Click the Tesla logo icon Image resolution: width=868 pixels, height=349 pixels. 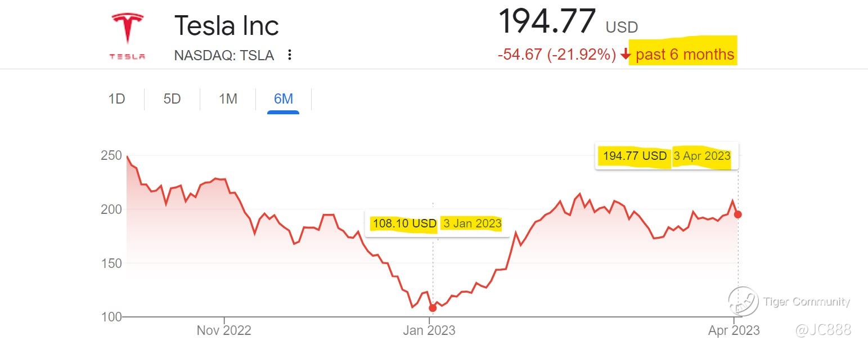tap(127, 37)
